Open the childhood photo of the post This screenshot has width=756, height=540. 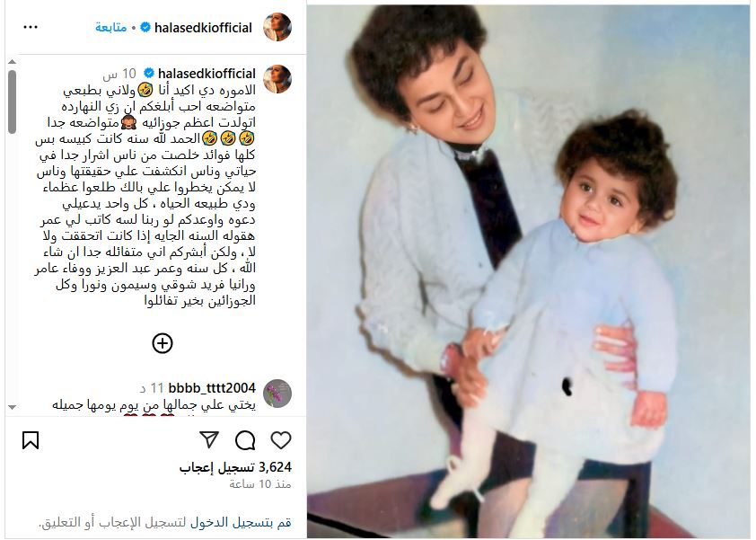[x=529, y=271]
